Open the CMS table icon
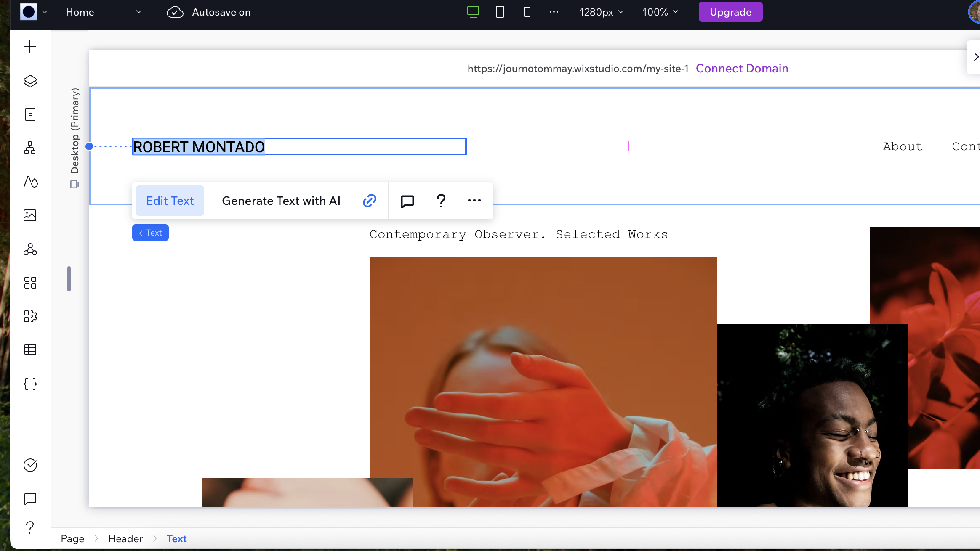980x551 pixels. [x=30, y=350]
